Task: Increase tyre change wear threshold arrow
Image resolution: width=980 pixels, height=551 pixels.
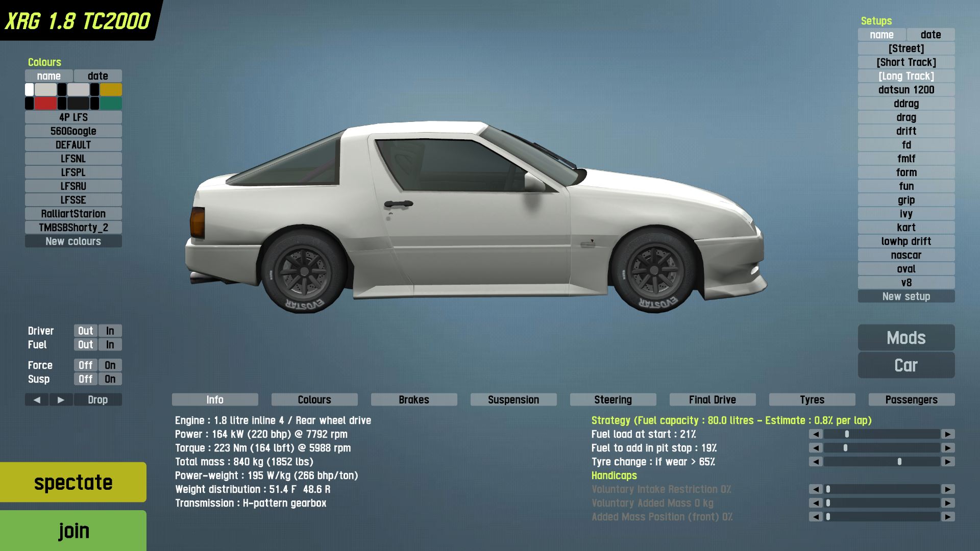Action: (x=948, y=462)
